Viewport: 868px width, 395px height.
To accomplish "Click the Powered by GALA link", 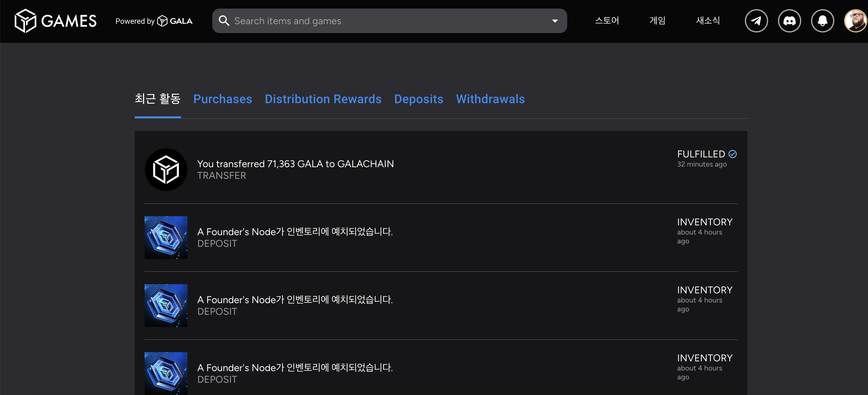I will point(154,21).
